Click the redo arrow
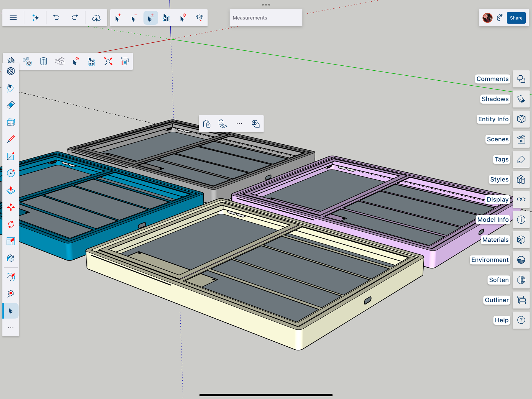The image size is (532, 399). coord(75,18)
